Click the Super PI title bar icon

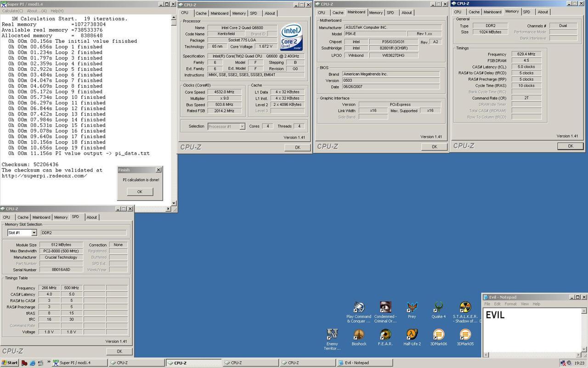(x=4, y=4)
